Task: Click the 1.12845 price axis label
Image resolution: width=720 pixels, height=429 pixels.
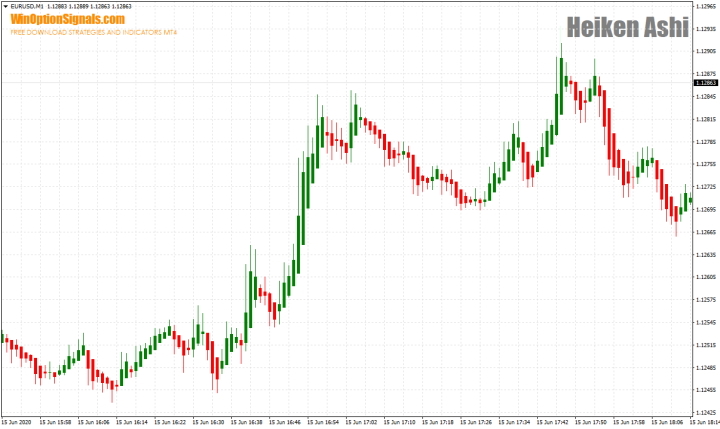Action: click(x=705, y=97)
